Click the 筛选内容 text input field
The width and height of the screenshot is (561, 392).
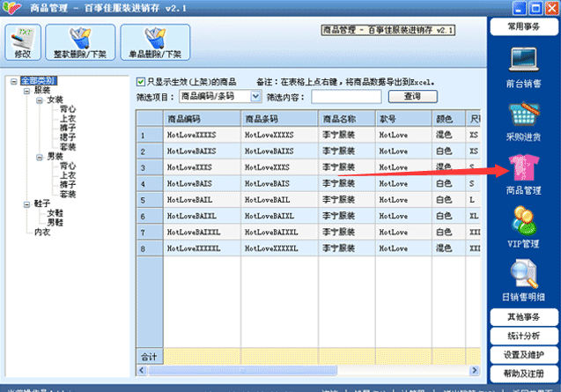346,97
